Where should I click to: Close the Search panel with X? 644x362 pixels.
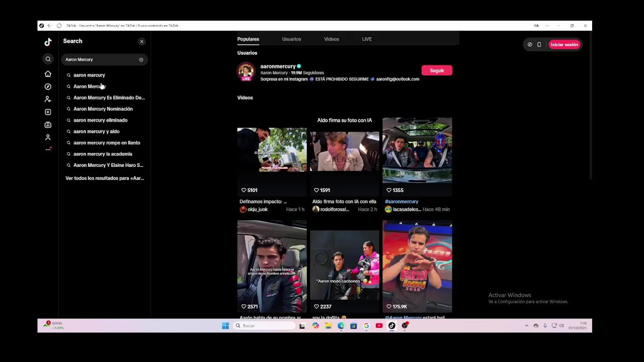point(141,41)
